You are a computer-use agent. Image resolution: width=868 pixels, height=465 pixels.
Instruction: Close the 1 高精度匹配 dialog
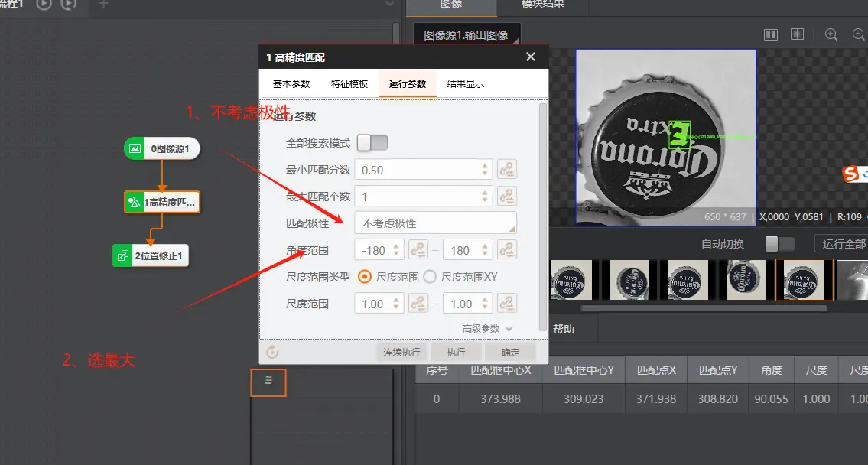[530, 57]
